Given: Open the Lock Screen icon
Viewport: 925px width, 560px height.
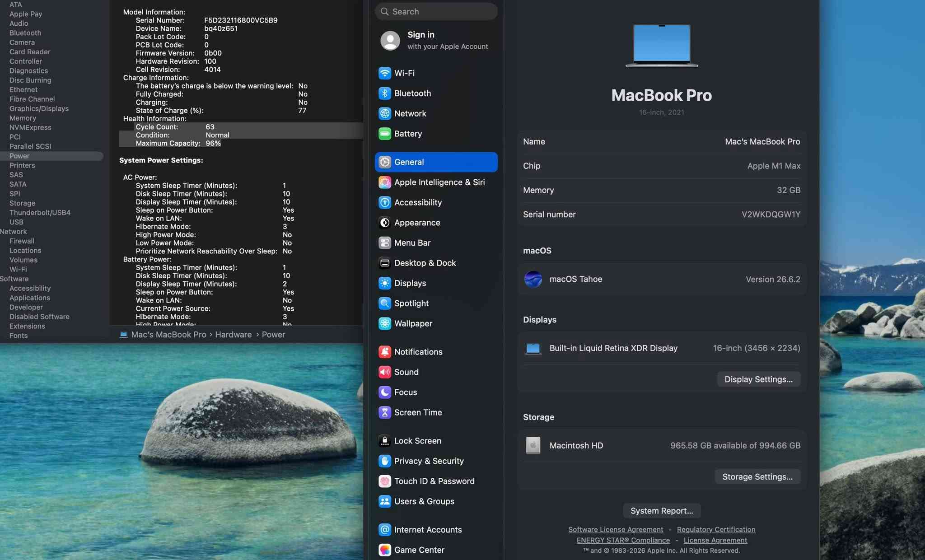Looking at the screenshot, I should (384, 441).
